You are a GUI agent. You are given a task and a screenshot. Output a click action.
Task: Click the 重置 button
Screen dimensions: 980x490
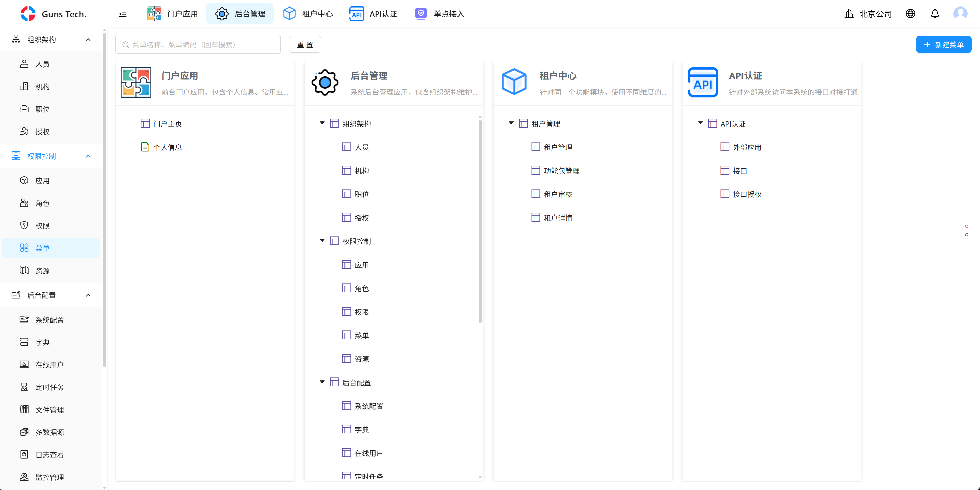305,45
